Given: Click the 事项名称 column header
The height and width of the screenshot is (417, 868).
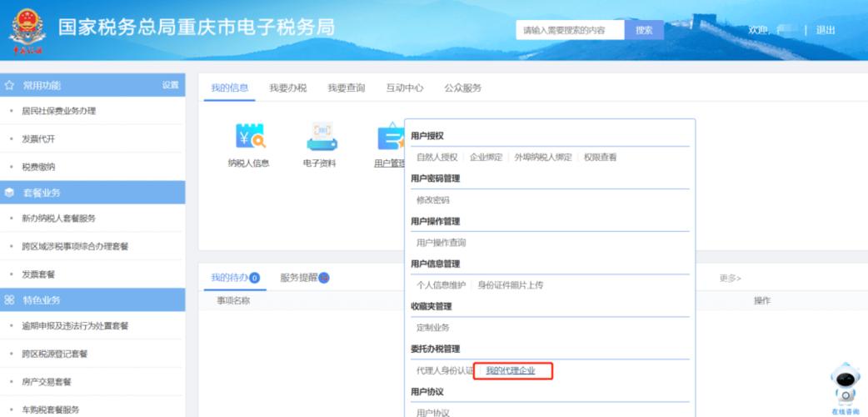Looking at the screenshot, I should click(x=233, y=300).
